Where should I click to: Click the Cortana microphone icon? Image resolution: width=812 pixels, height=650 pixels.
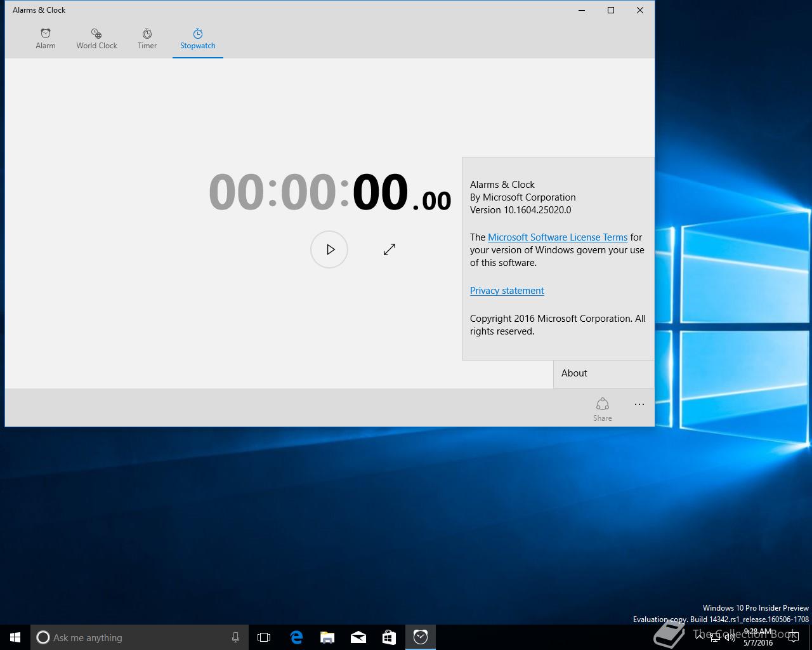click(235, 637)
